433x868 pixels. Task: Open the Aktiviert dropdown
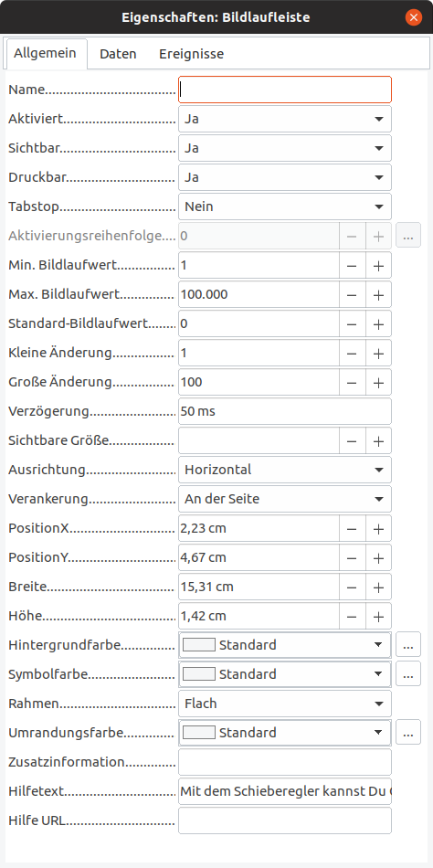pyautogui.click(x=285, y=119)
